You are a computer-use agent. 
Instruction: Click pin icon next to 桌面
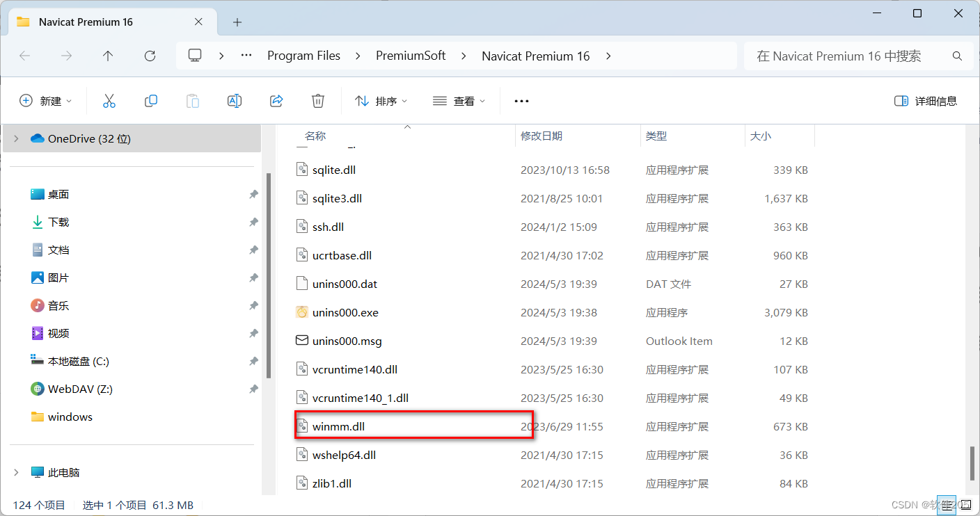click(x=253, y=195)
